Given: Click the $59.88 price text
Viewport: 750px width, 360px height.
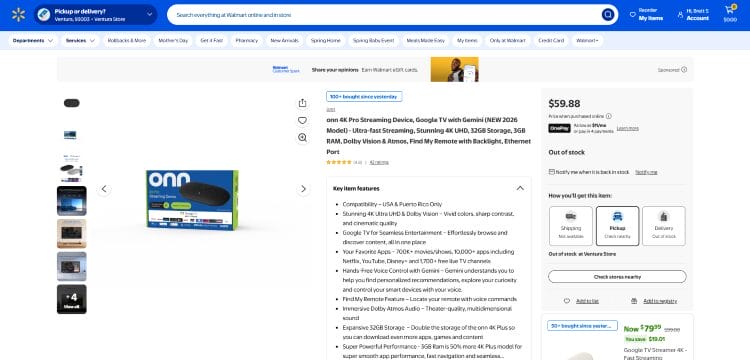Looking at the screenshot, I should click(x=564, y=104).
